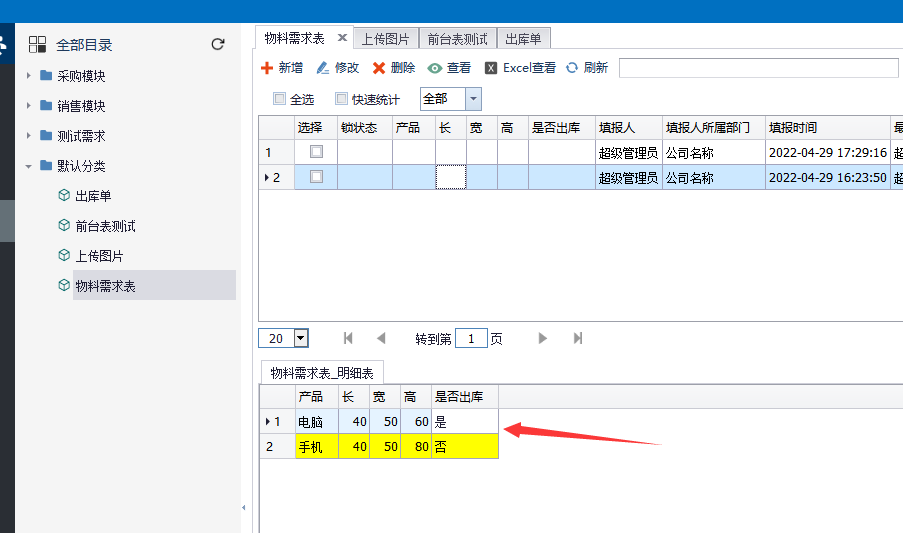Click the 查看 eye icon
Screen dimensions: 903x533
click(434, 68)
